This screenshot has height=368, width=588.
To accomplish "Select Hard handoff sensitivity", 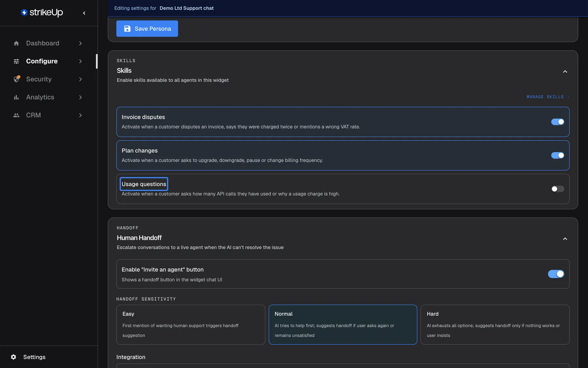I will 495,324.
